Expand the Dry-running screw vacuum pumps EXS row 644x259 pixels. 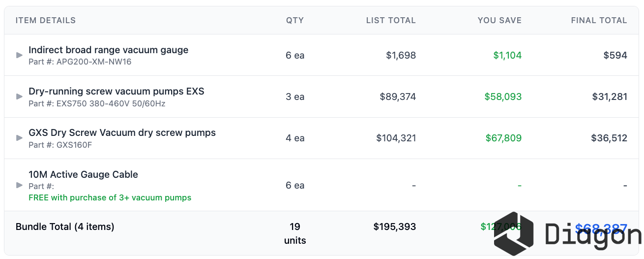[x=20, y=97]
